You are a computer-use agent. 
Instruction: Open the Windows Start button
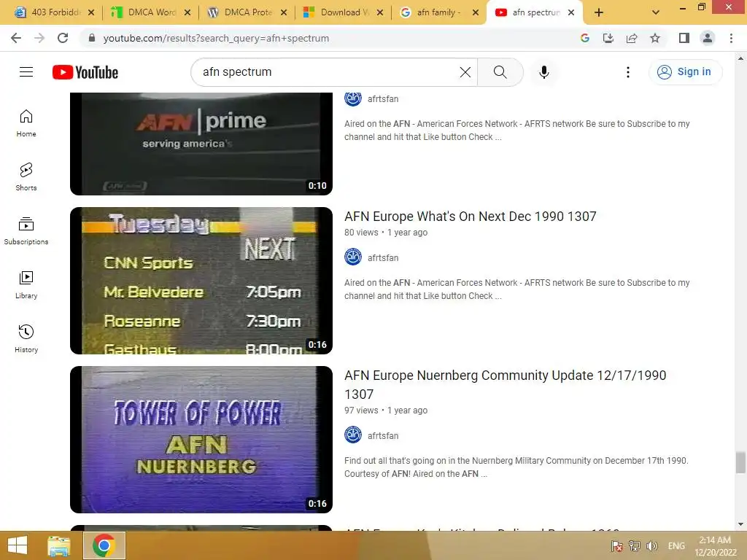point(18,545)
